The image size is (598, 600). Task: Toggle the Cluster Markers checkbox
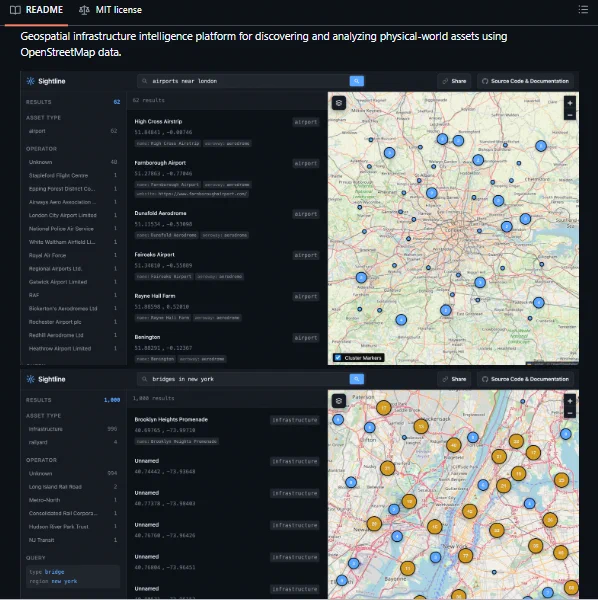tap(338, 358)
